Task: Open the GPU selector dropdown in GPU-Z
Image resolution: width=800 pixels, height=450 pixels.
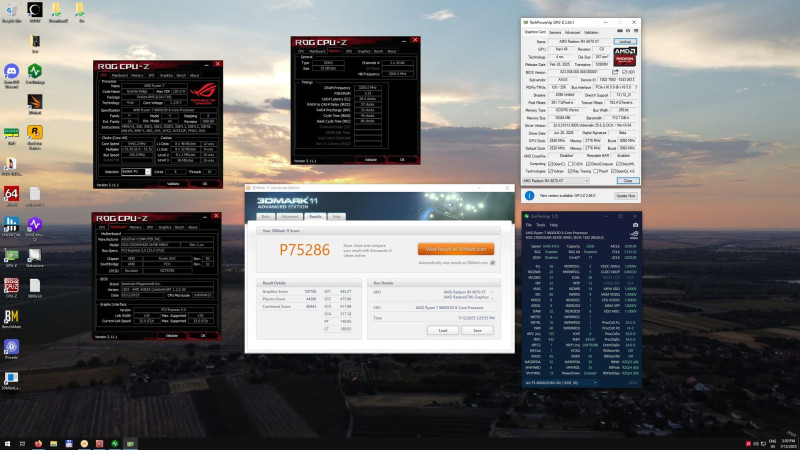Action: pos(556,181)
